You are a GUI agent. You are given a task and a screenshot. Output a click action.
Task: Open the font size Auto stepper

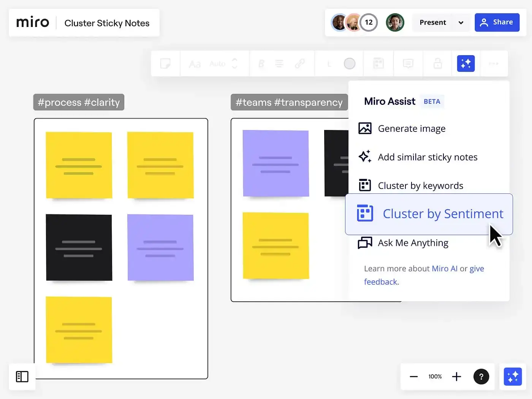coord(234,63)
